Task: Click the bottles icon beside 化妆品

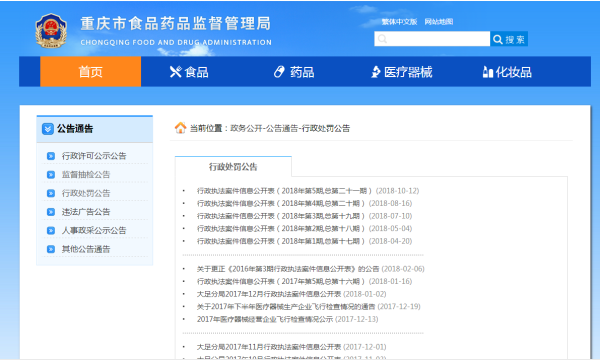Action: tap(488, 72)
